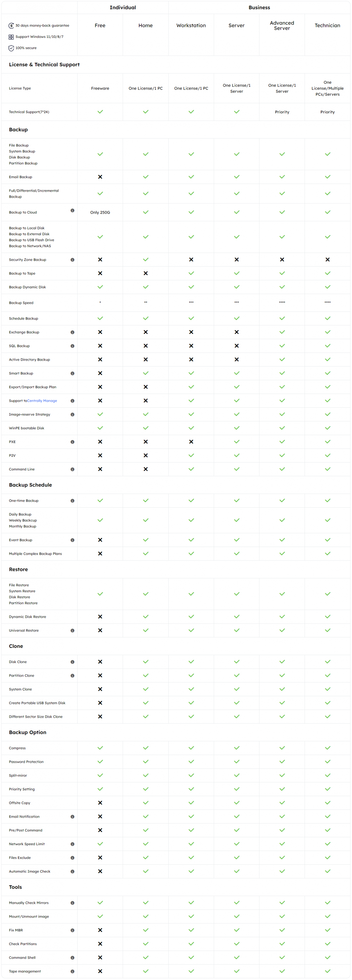Image resolution: width=352 pixels, height=980 pixels.
Task: Select the Advanced Server column header
Action: pyautogui.click(x=282, y=25)
